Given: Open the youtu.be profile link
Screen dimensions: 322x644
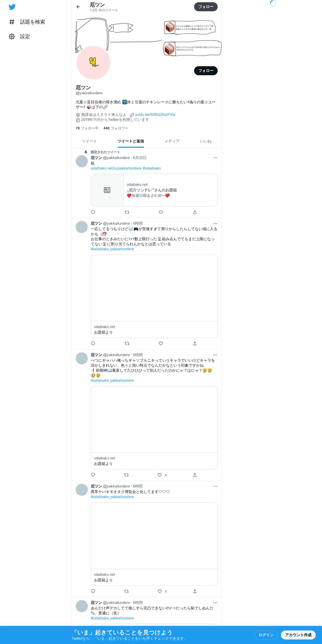Looking at the screenshot, I should click(x=155, y=115).
